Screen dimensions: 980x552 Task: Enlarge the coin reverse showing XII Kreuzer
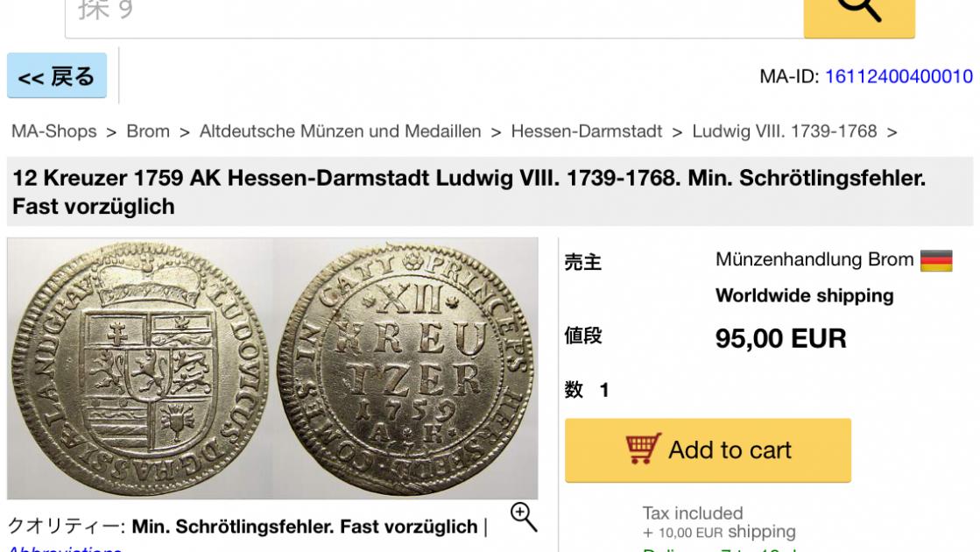click(408, 368)
